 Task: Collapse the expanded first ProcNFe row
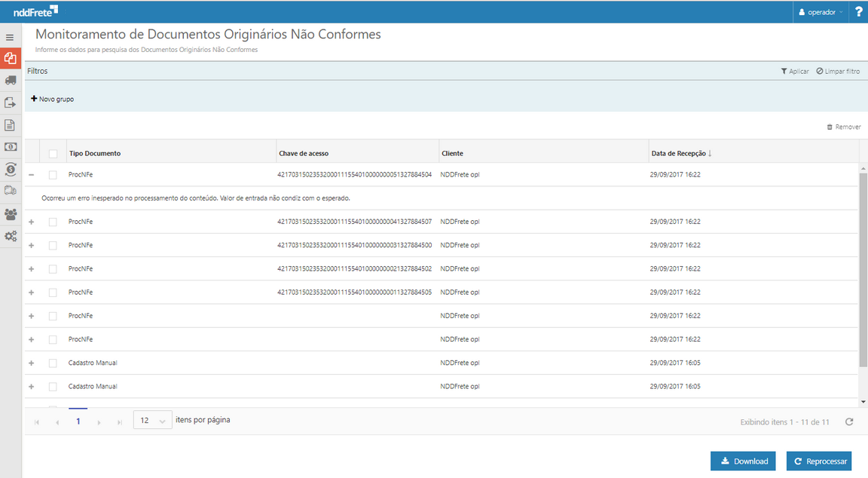[x=31, y=175]
